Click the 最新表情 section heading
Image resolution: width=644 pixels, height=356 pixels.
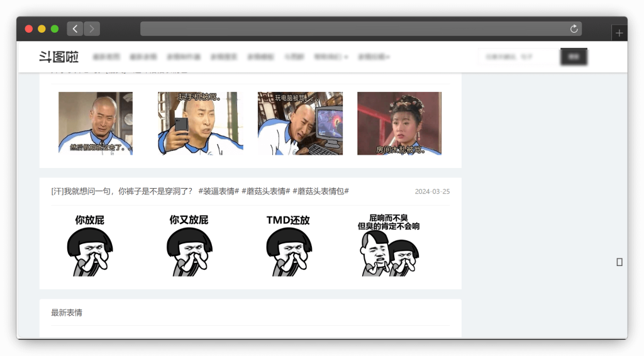67,313
